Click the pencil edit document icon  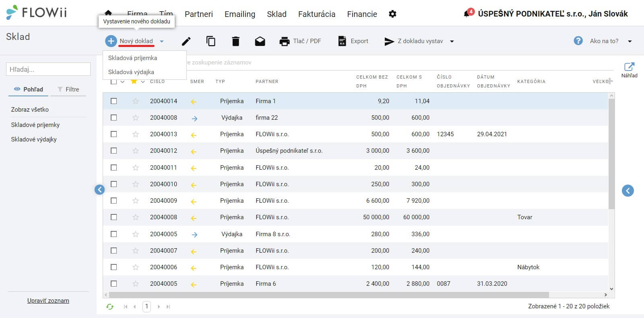coord(186,41)
